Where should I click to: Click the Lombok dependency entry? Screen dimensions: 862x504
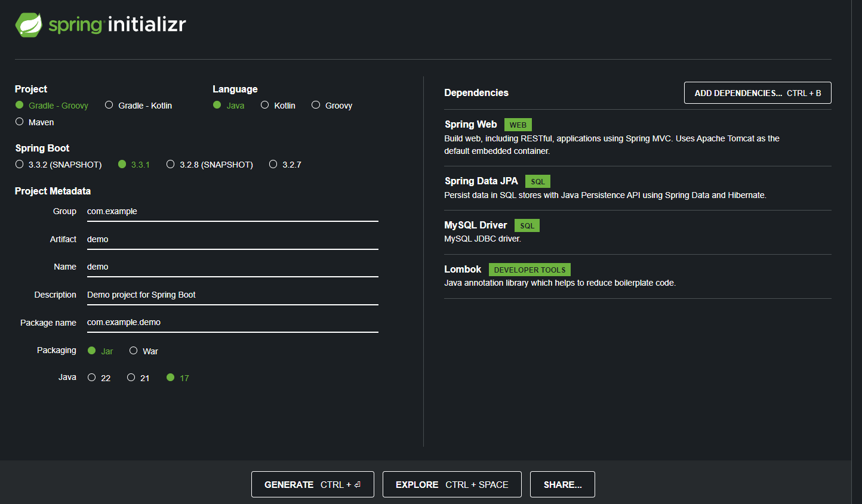tap(638, 277)
